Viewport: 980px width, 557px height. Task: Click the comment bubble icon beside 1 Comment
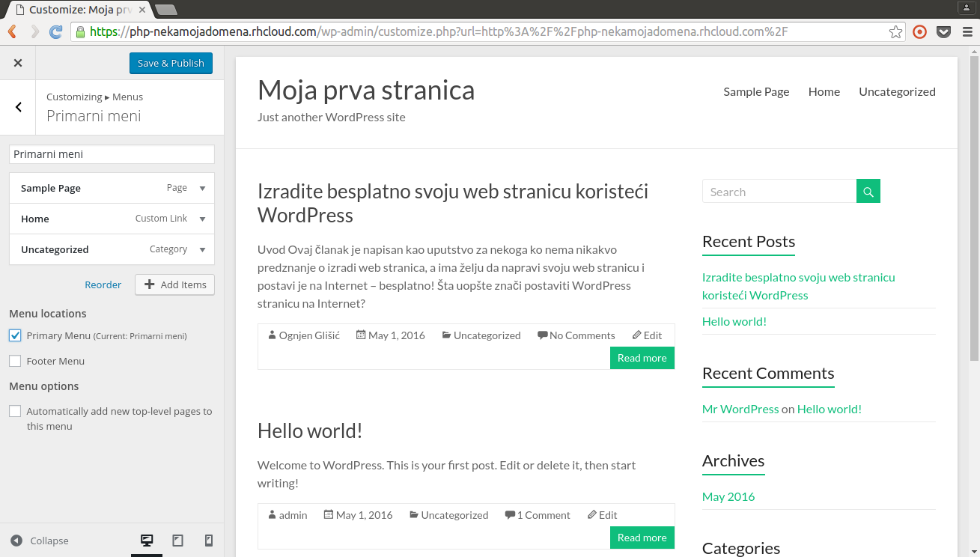point(510,515)
